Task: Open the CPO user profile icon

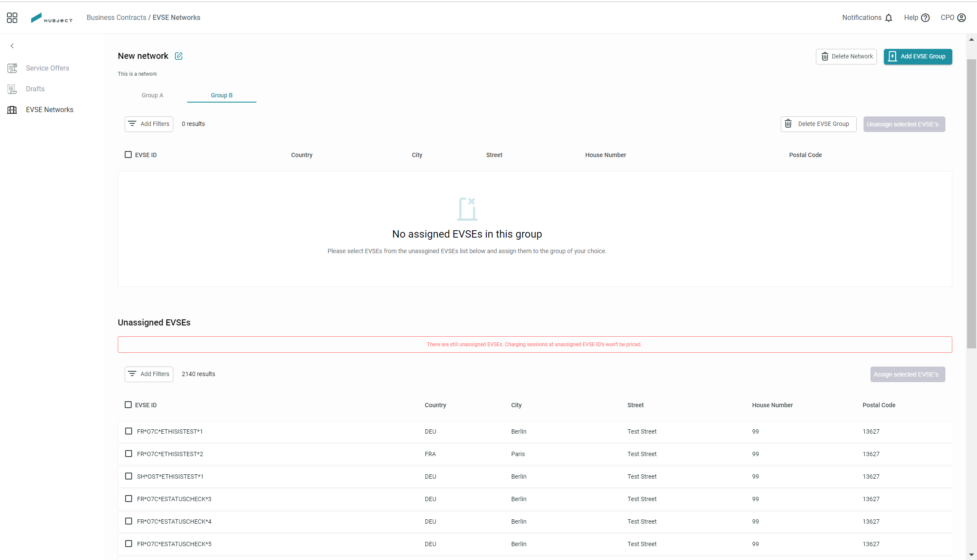Action: point(961,18)
